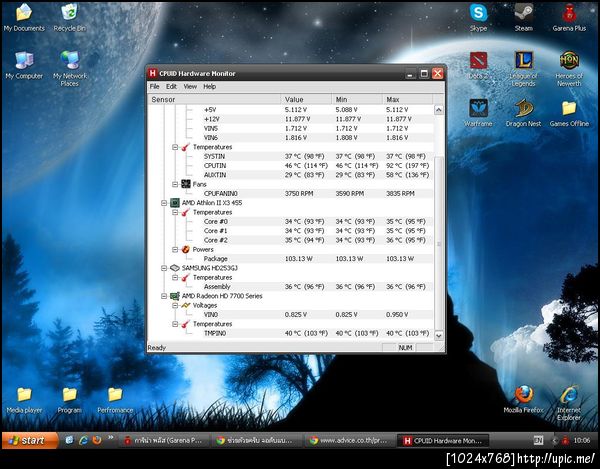Click the system tray clock 10:06
Image resolution: width=600 pixels, height=469 pixels.
tap(582, 440)
